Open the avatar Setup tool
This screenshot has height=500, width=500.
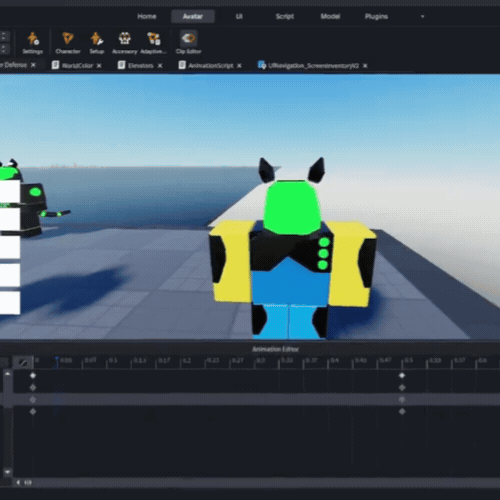[96, 43]
